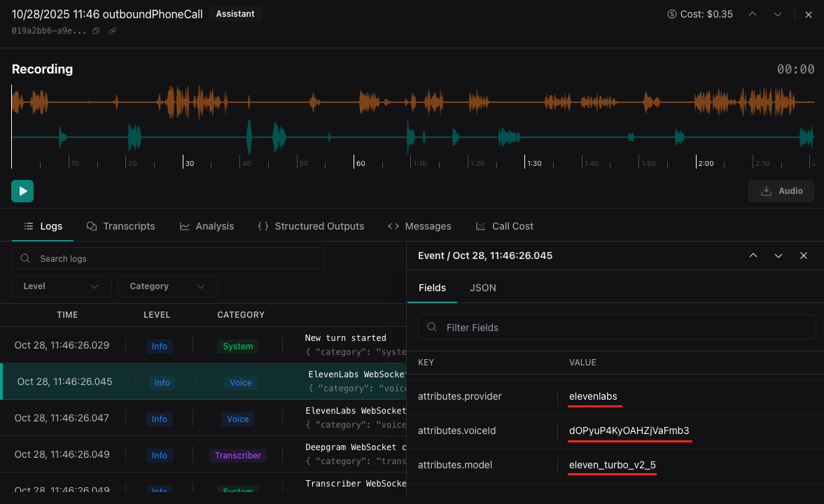Open the Category filter dropdown
Image resolution: width=824 pixels, height=504 pixels.
coord(168,286)
